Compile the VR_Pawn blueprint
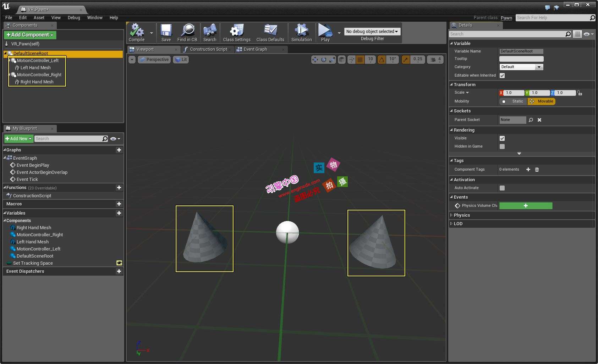The image size is (598, 364). coord(137,33)
